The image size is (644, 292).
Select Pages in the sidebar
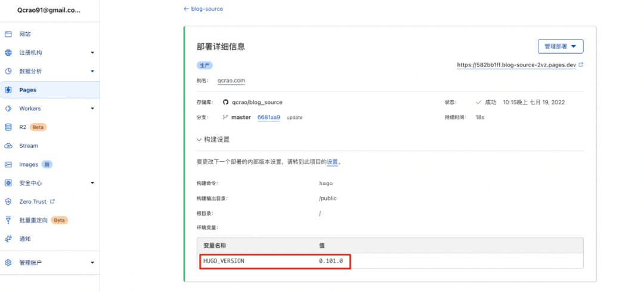coord(49,90)
